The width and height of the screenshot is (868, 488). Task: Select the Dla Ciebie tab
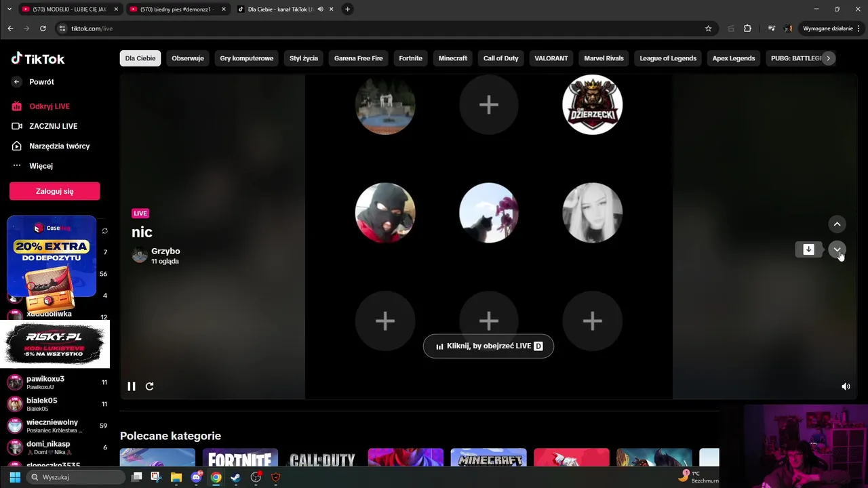click(x=140, y=58)
